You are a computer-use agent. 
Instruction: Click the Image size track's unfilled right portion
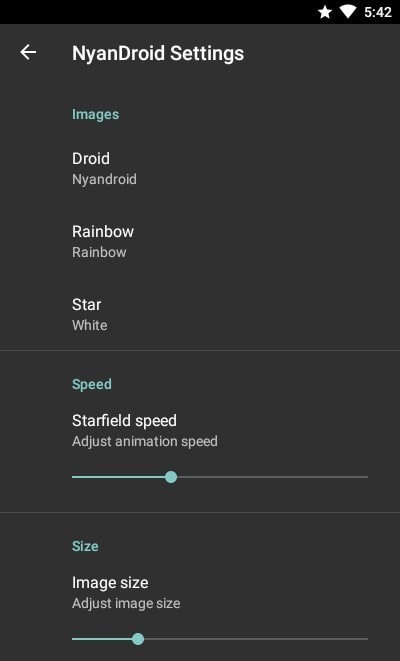(256, 639)
